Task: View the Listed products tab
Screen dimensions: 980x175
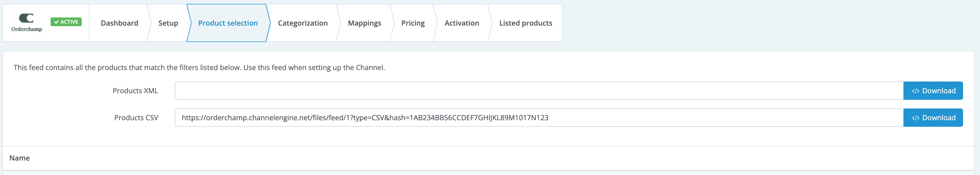Action: coord(526,23)
